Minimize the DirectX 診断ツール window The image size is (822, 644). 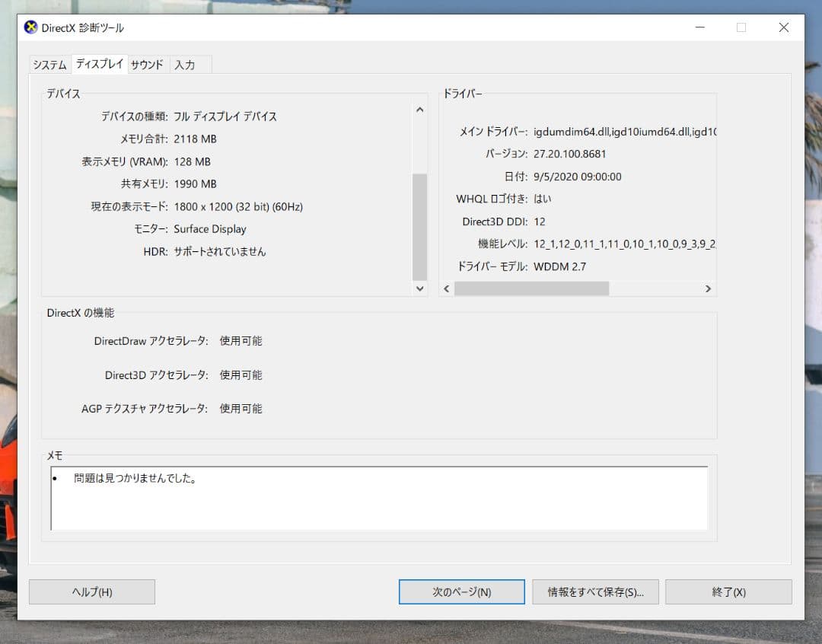coord(699,27)
